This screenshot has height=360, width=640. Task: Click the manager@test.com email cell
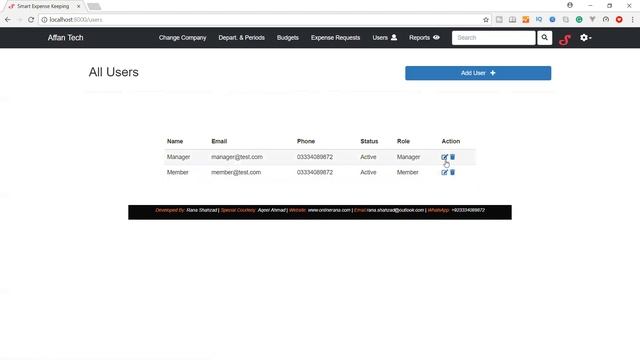coord(237,157)
